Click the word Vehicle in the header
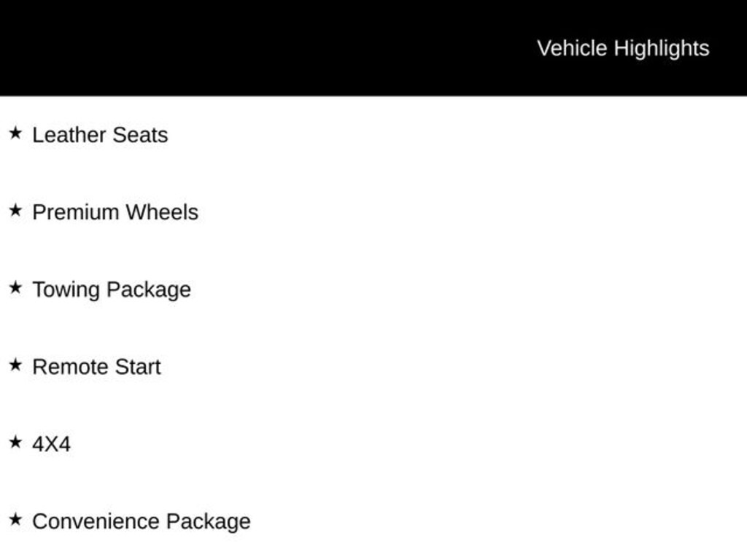Screen dimensions: 747x560 573,48
